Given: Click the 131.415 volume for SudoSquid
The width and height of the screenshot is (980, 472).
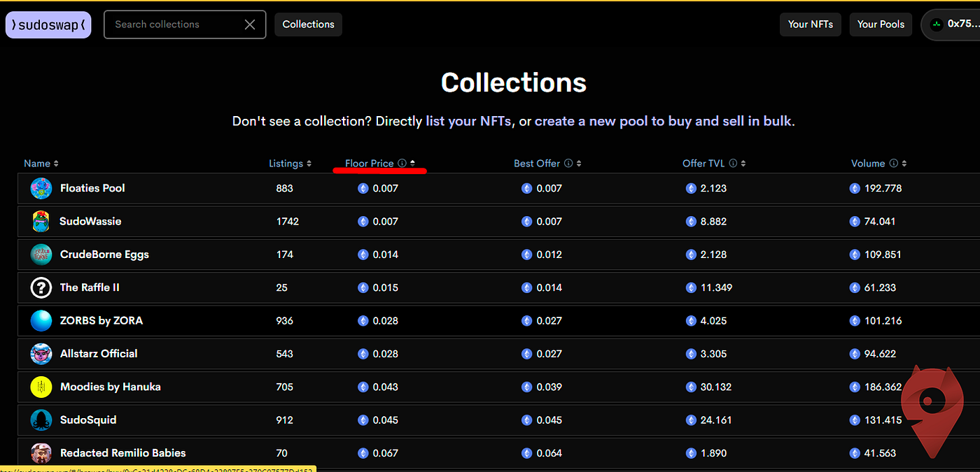Looking at the screenshot, I should 883,420.
